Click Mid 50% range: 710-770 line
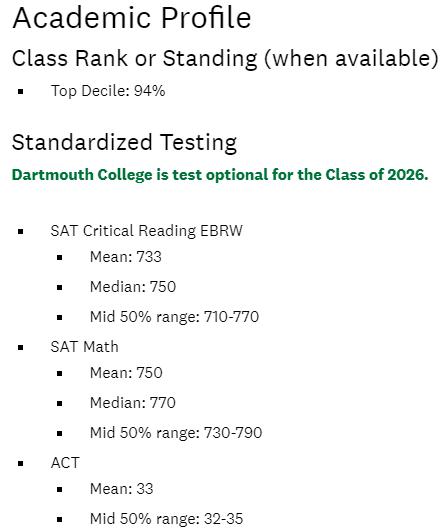The height and width of the screenshot is (531, 444). pos(174,317)
